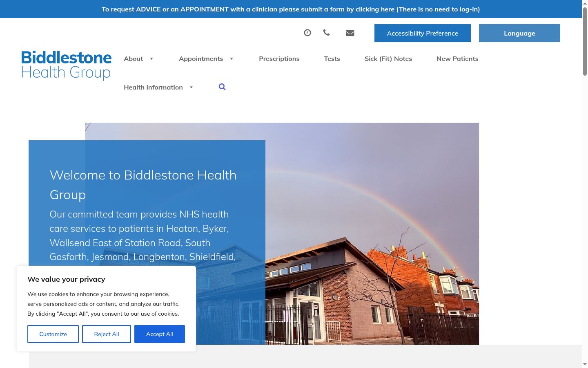Click the clock opening hours icon

coord(307,33)
